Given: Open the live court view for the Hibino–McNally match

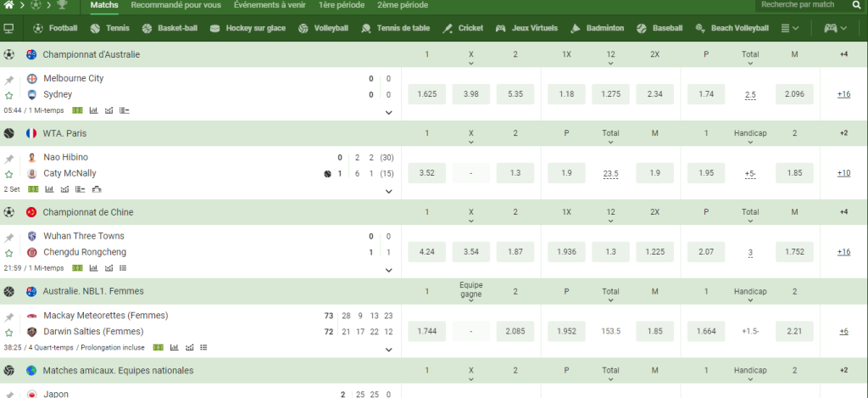Looking at the screenshot, I should click(33, 189).
